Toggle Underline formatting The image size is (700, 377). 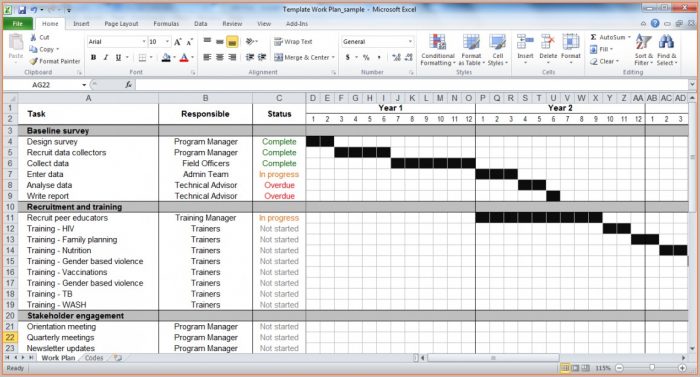[x=118, y=57]
